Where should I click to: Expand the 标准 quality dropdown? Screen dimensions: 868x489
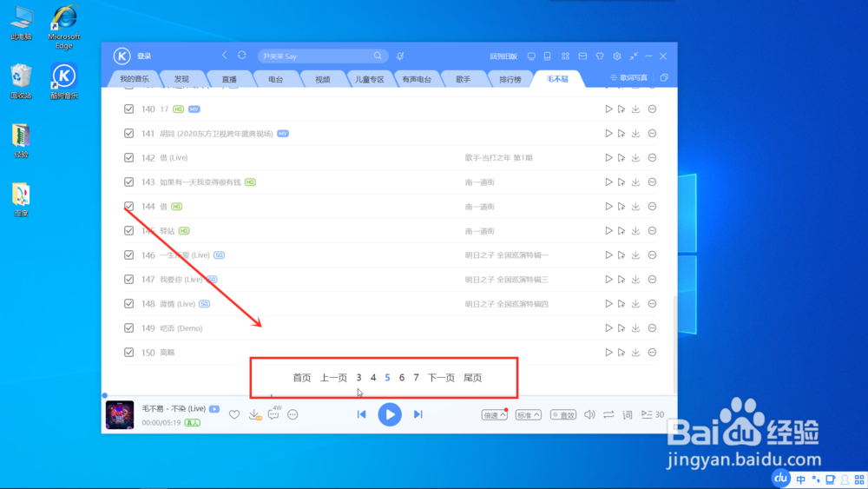point(528,415)
